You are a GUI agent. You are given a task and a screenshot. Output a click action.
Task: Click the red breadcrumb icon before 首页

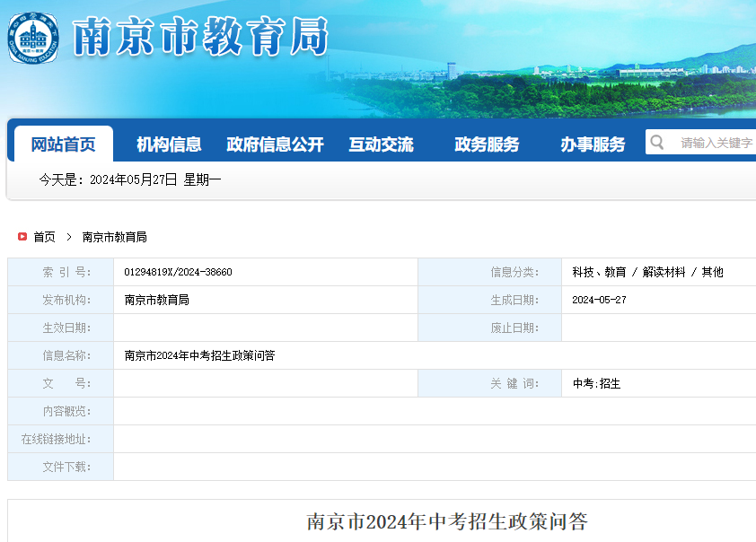pyautogui.click(x=22, y=237)
